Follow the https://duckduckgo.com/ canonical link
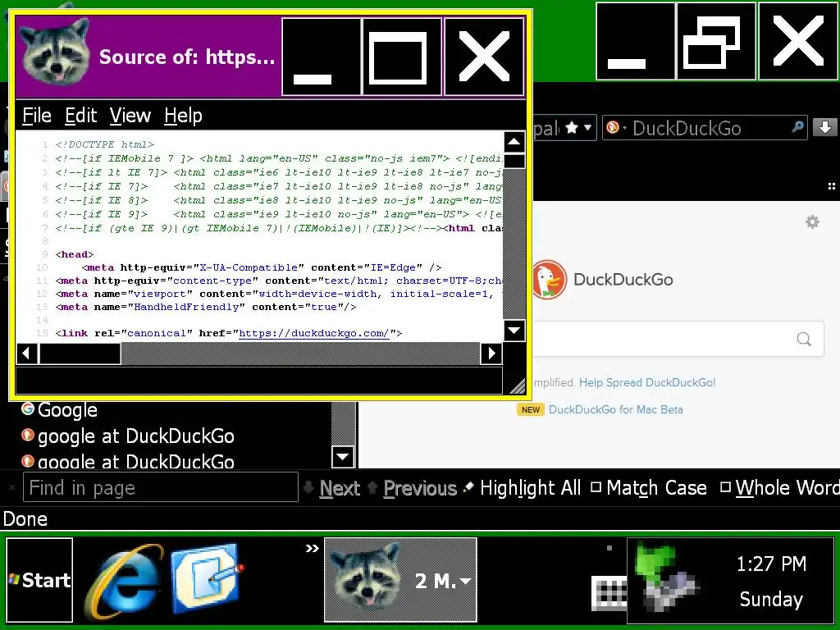The image size is (840, 630). (x=314, y=333)
